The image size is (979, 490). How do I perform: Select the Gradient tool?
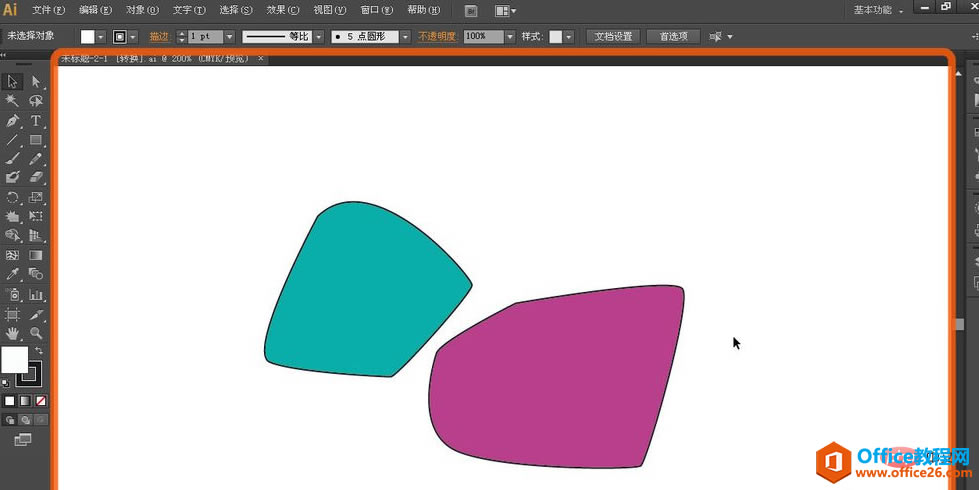[36, 255]
